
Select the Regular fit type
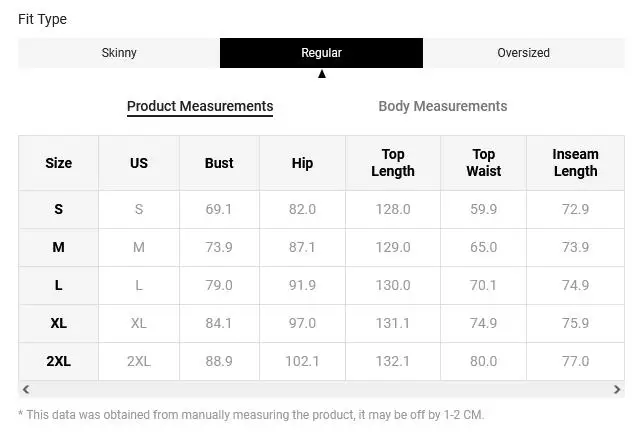pyautogui.click(x=321, y=53)
